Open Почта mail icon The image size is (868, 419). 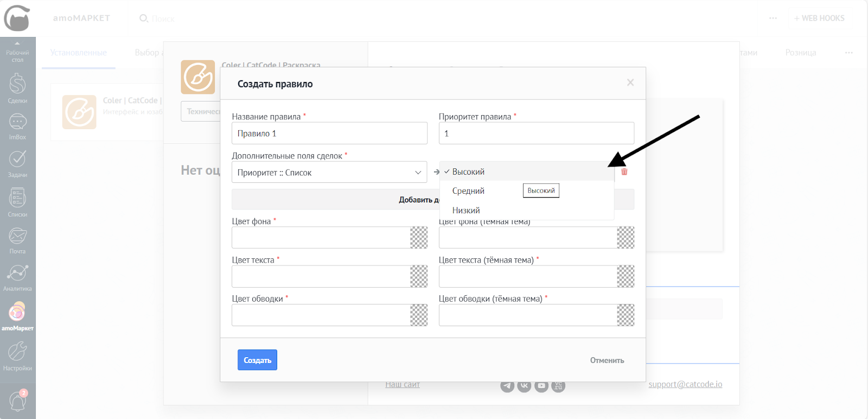(x=17, y=239)
